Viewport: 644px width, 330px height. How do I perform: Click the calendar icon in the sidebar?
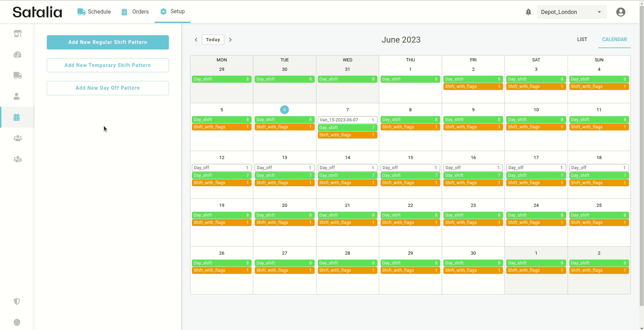click(x=17, y=118)
